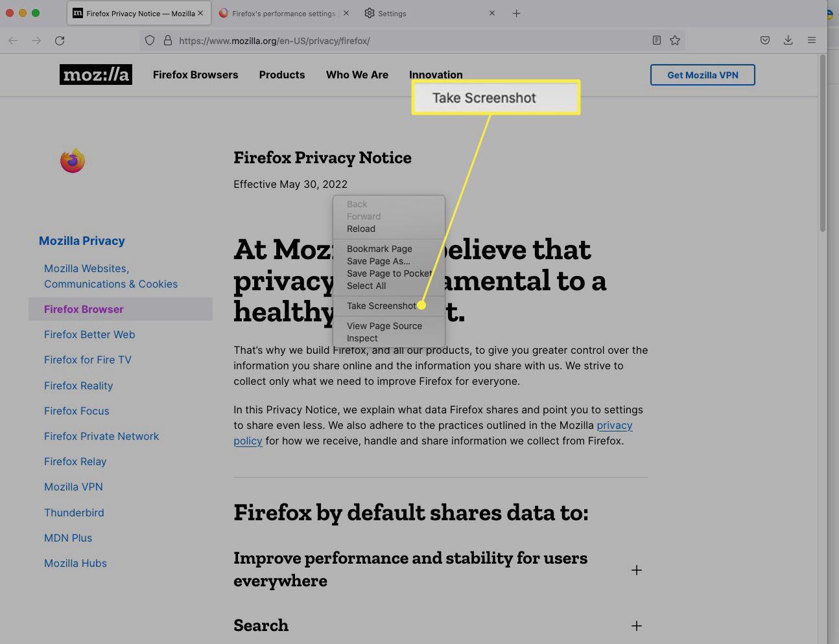The image size is (839, 644).
Task: Choose Save Page As in context menu
Action: (389, 261)
